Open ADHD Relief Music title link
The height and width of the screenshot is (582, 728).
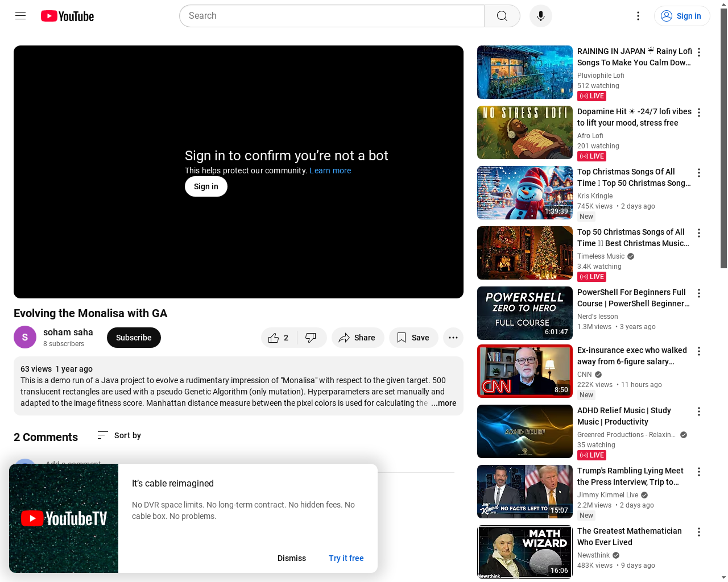(x=624, y=416)
